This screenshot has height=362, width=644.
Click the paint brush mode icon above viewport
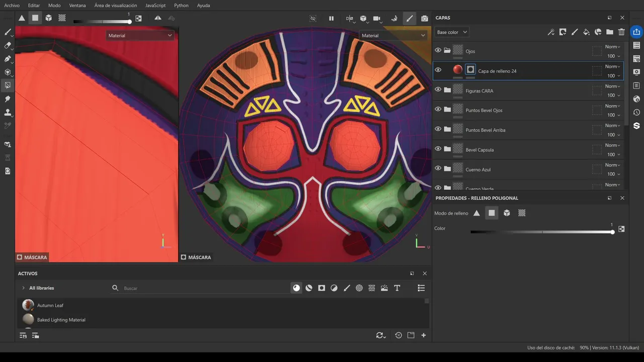coord(410,19)
